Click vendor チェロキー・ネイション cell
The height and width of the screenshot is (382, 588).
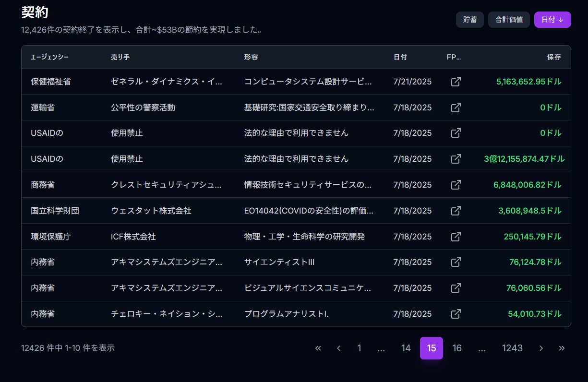tap(167, 314)
